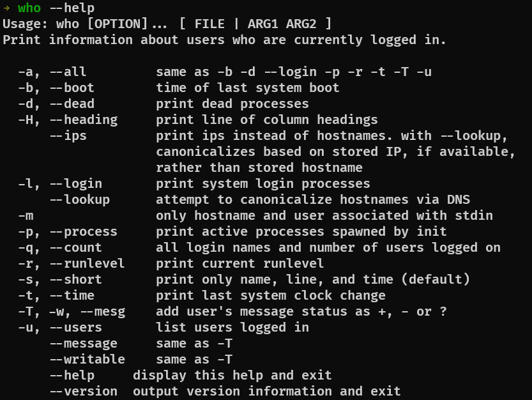This screenshot has height=400, width=532.
Task: Click the "--boot" option text
Action: (x=72, y=88)
